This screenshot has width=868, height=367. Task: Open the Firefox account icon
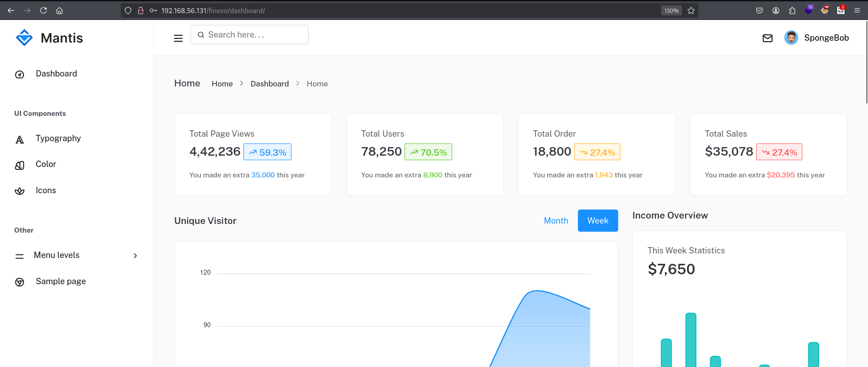pos(776,10)
